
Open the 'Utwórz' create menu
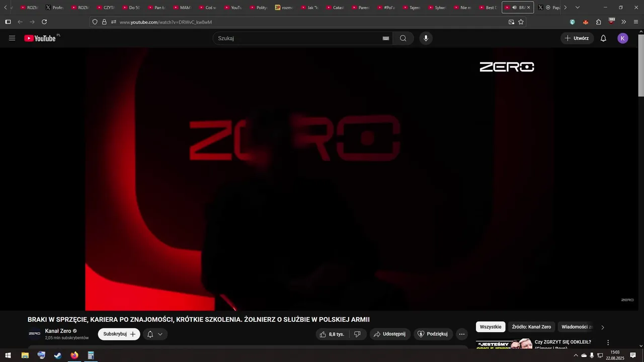coord(577,38)
